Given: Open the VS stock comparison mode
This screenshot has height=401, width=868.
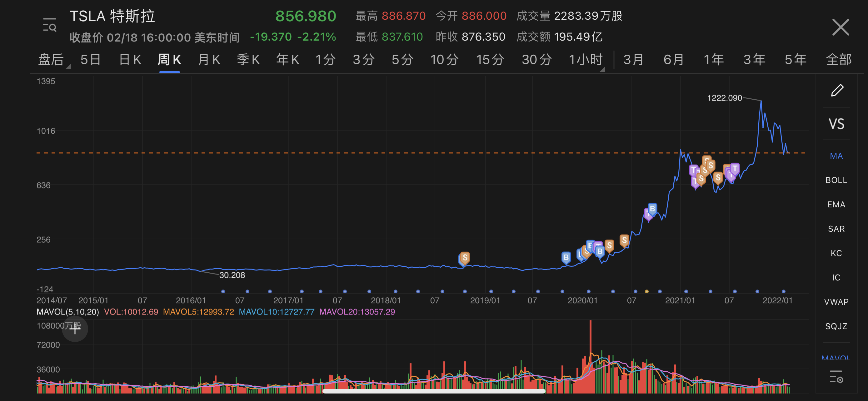Looking at the screenshot, I should [x=837, y=124].
